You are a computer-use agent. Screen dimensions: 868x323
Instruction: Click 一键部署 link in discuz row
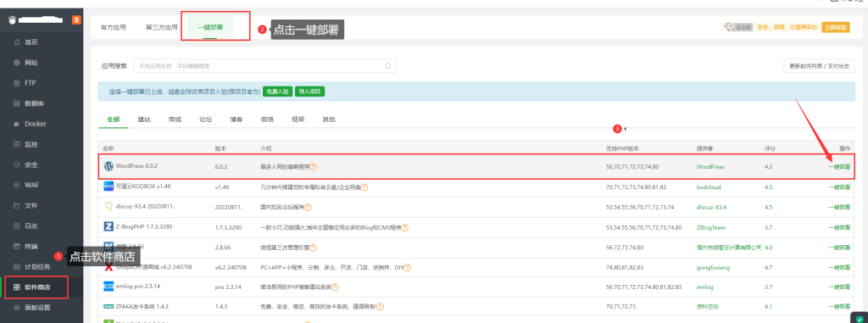tap(839, 207)
